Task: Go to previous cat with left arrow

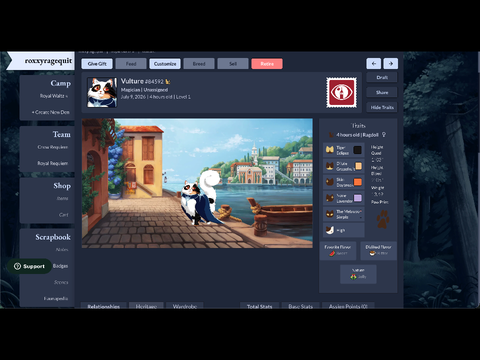Action: 374,63
